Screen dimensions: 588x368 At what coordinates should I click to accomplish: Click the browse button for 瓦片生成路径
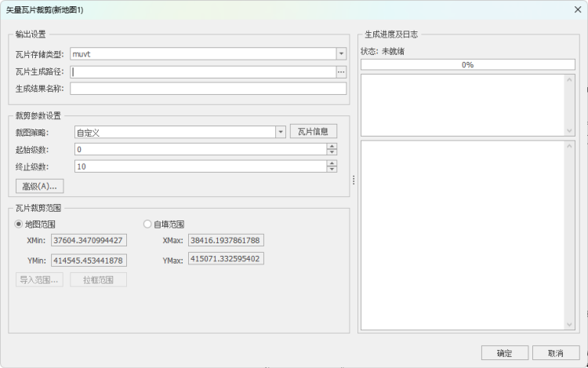[341, 71]
